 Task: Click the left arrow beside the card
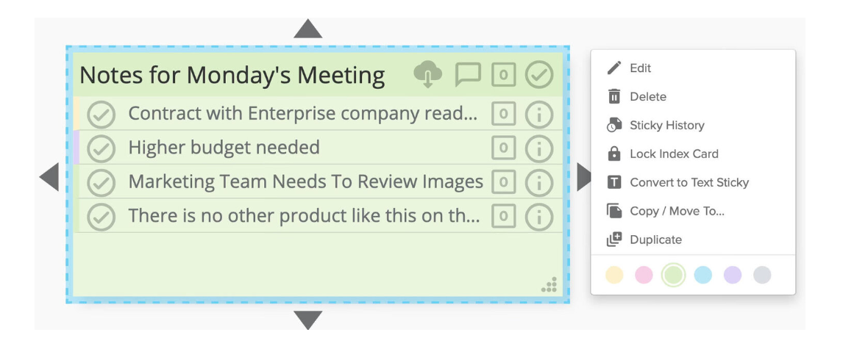pyautogui.click(x=49, y=177)
